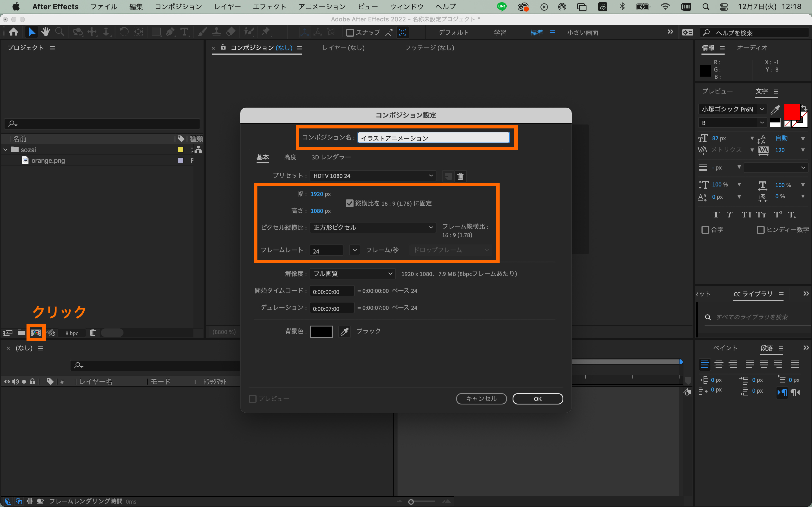Switch to the 高度 tab

[x=290, y=157]
